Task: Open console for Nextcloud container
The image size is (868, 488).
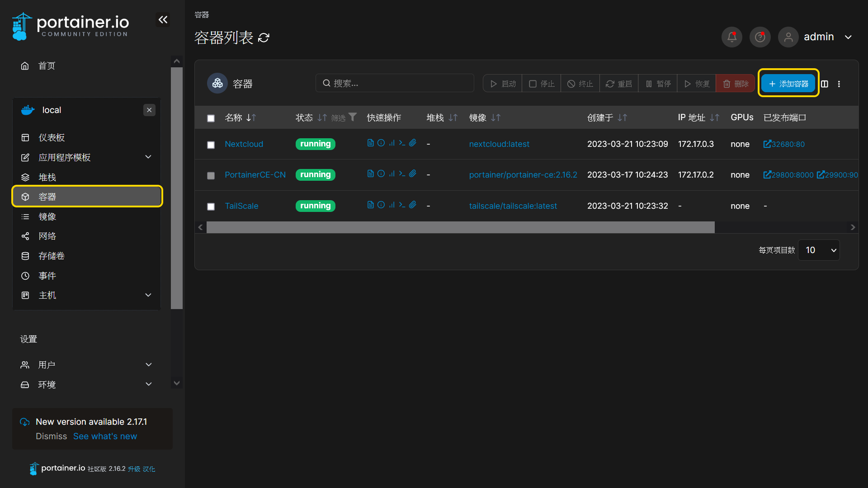Action: click(402, 143)
